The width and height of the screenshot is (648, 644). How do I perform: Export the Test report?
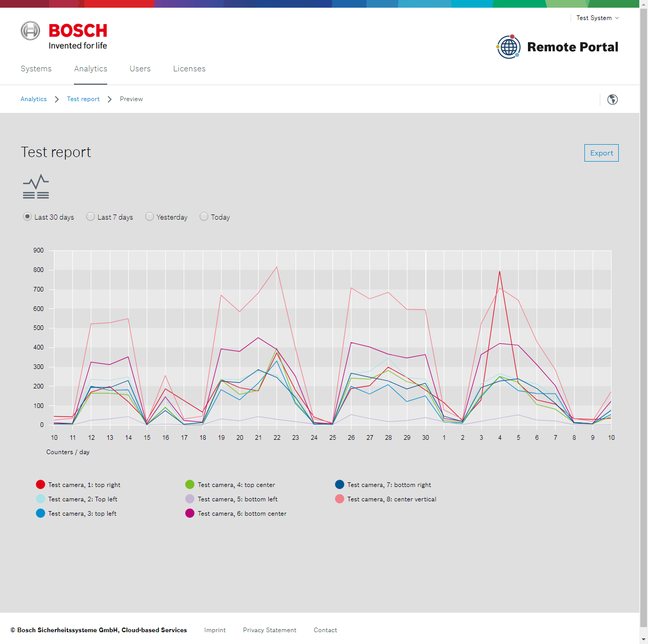coord(601,153)
